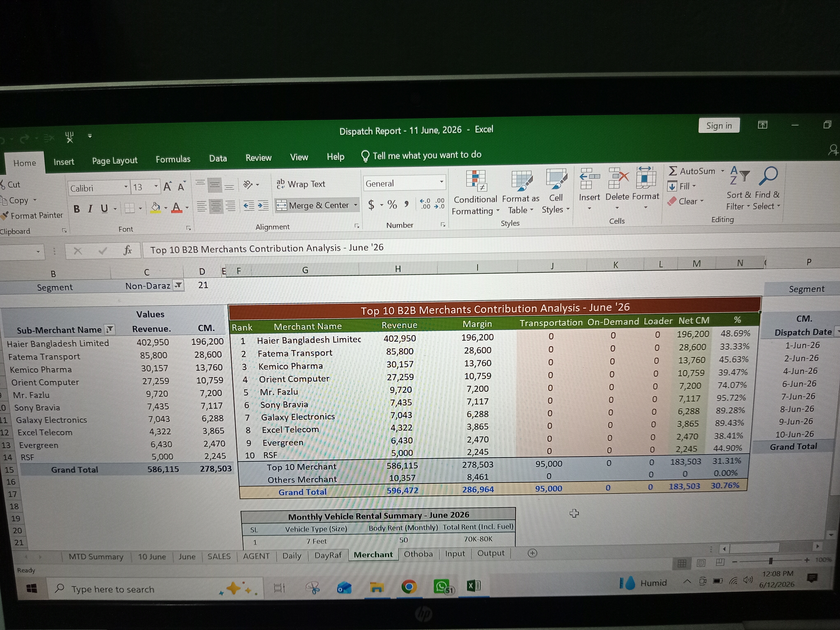Open the General number format dropdown
Viewport: 840px width, 630px height.
[442, 182]
